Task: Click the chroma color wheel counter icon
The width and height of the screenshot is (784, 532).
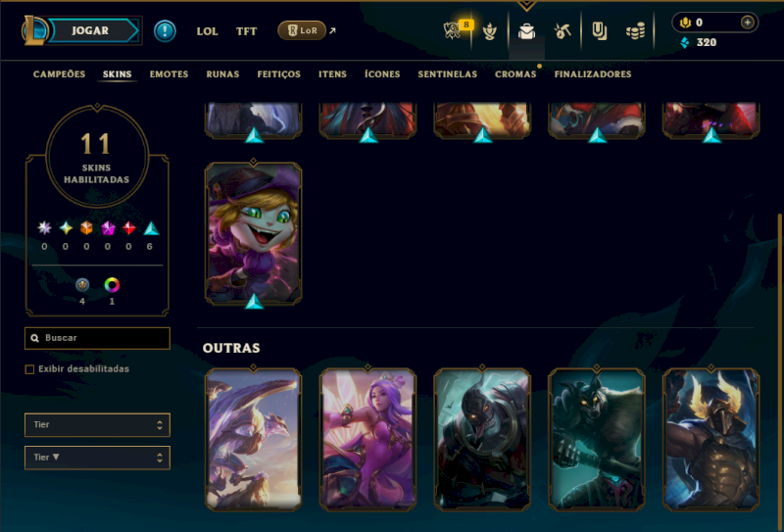Action: [x=112, y=285]
